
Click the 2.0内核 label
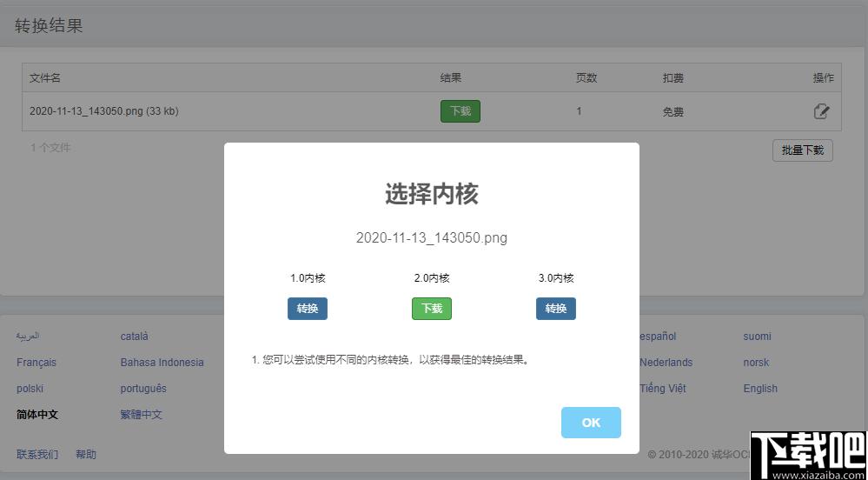tap(432, 278)
